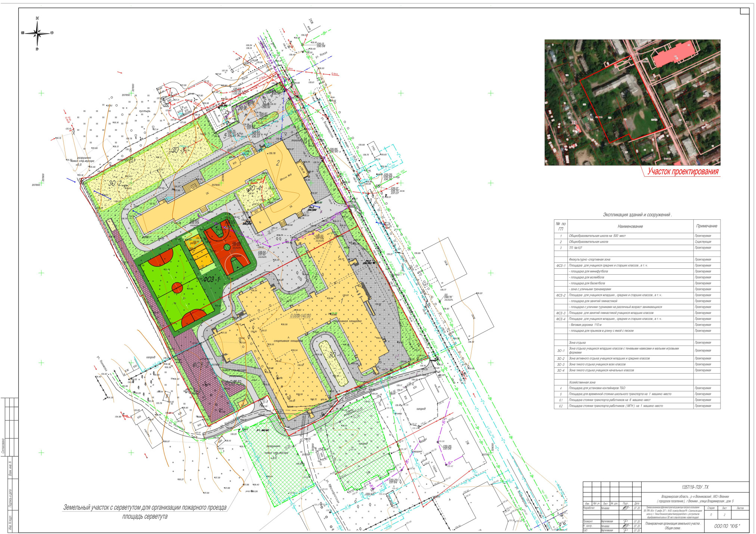The height and width of the screenshot is (534, 756).
Task: Click the 'ФСЗ-3' code cell in the table
Action: (561, 313)
